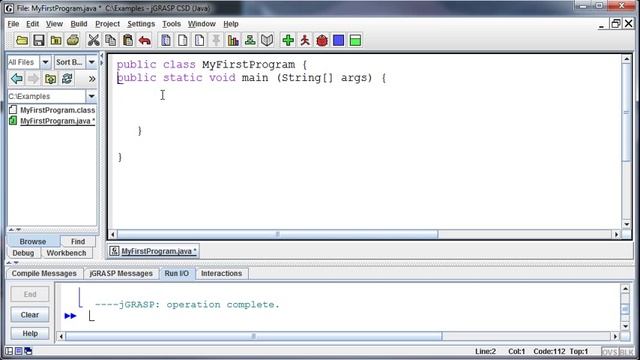640x360 pixels.
Task: Generate CSD with the blue-striped page icon
Action: pos(166,40)
